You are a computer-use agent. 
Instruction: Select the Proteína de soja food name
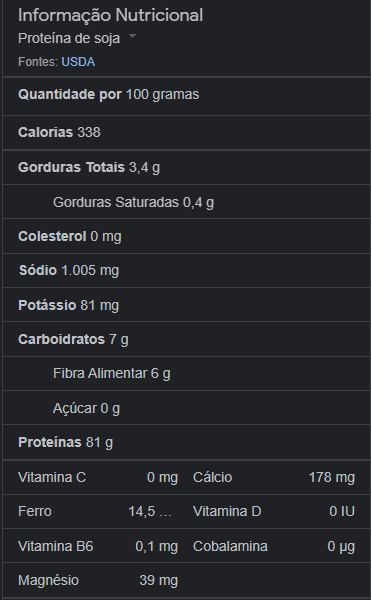pyautogui.click(x=69, y=38)
